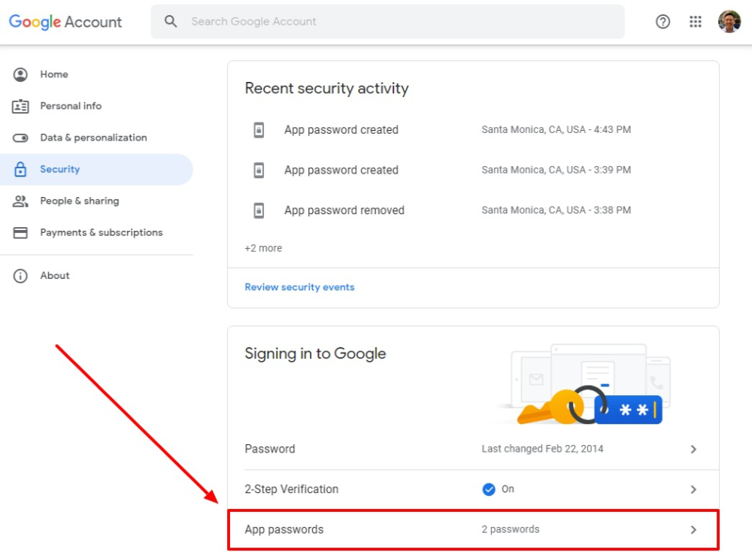Show +2 more security events
Image resolution: width=752 pixels, height=560 pixels.
pyautogui.click(x=263, y=248)
